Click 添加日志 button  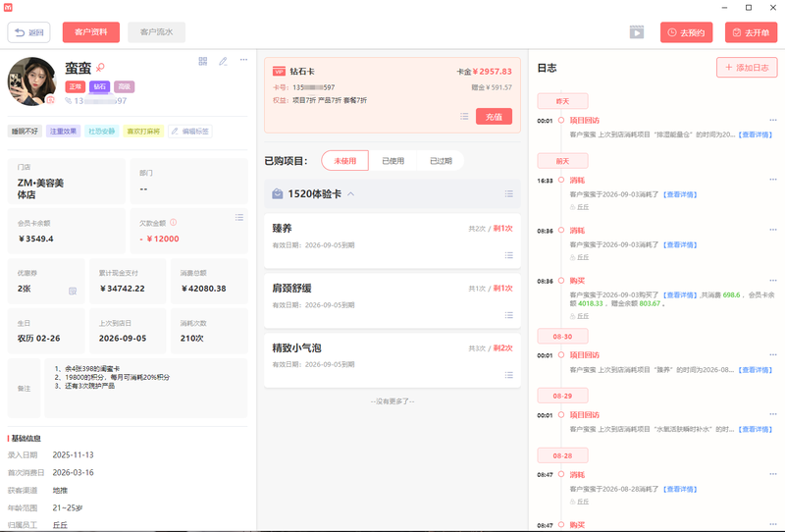click(747, 68)
